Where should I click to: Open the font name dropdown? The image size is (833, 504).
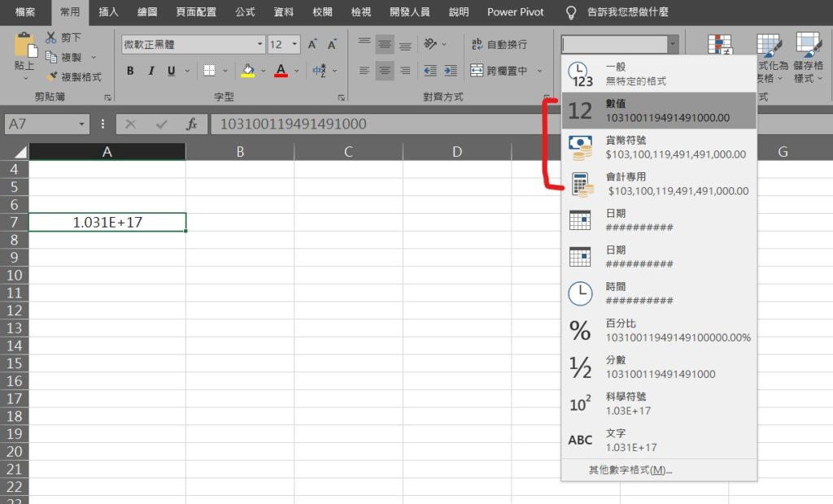pos(259,44)
